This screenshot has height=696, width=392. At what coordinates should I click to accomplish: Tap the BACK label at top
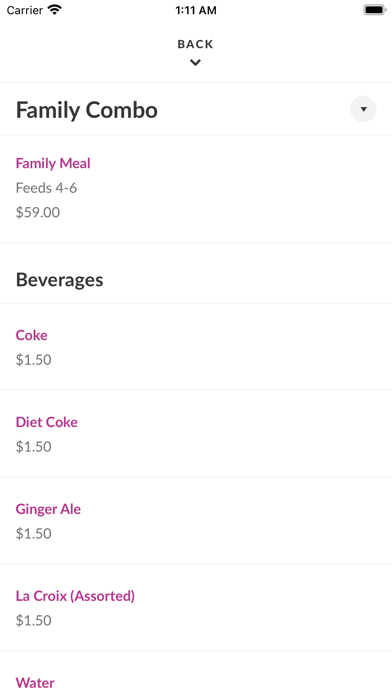[195, 44]
